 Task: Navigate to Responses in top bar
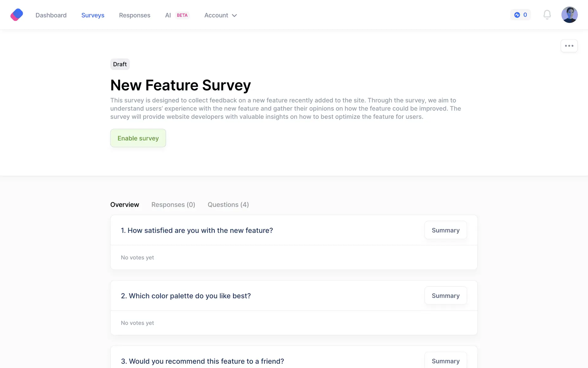[x=134, y=15]
